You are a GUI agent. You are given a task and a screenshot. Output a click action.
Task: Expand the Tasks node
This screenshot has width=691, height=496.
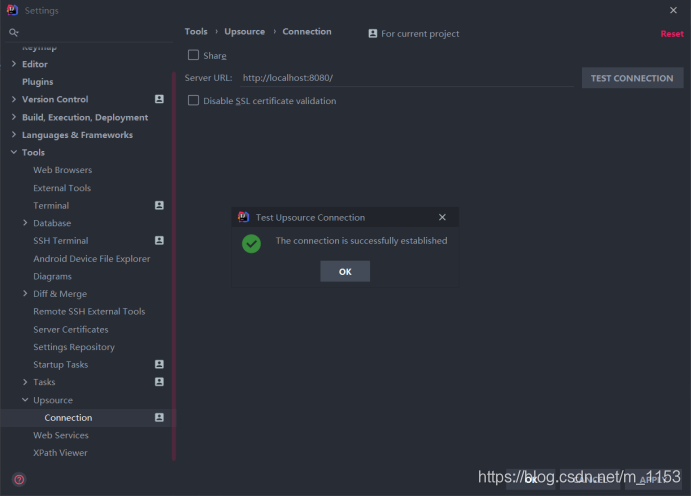pyautogui.click(x=25, y=382)
